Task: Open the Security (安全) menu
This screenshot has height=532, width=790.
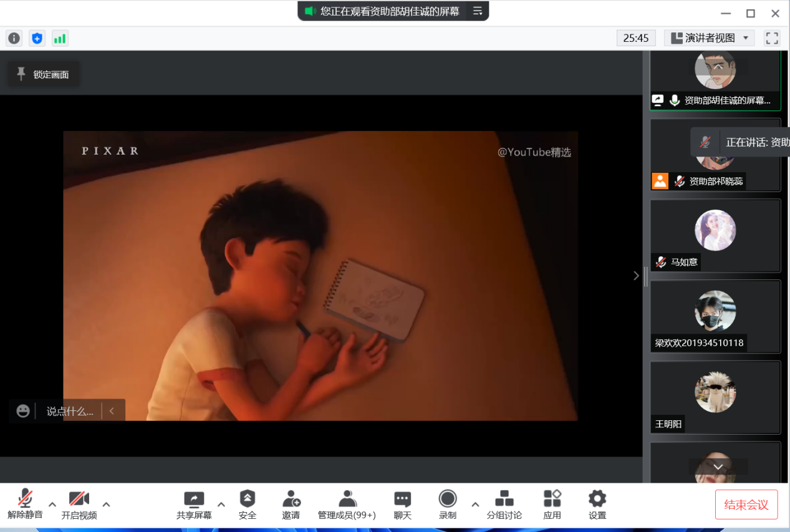Action: 248,505
